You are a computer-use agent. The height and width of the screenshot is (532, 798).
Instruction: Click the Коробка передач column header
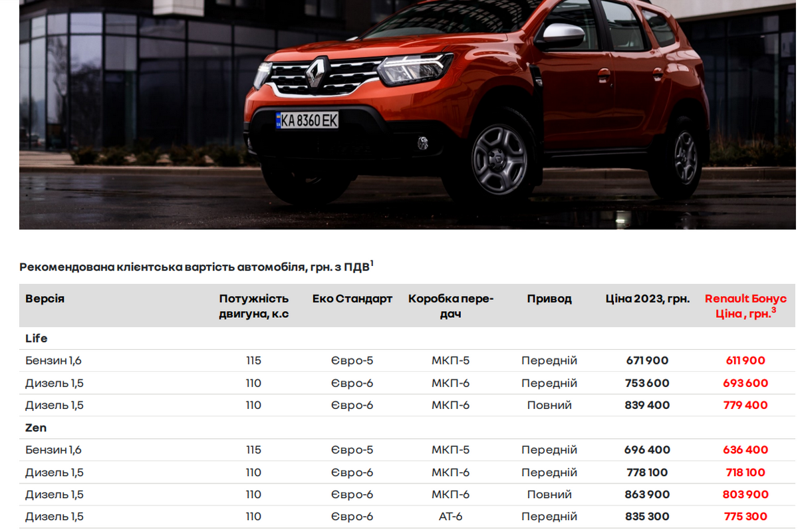(x=450, y=306)
